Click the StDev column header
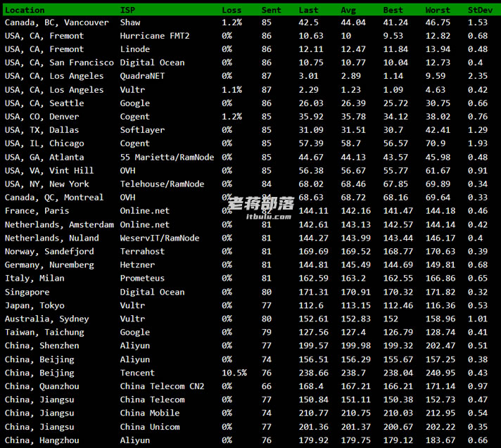Image resolution: width=501 pixels, height=448 pixels. tap(480, 11)
